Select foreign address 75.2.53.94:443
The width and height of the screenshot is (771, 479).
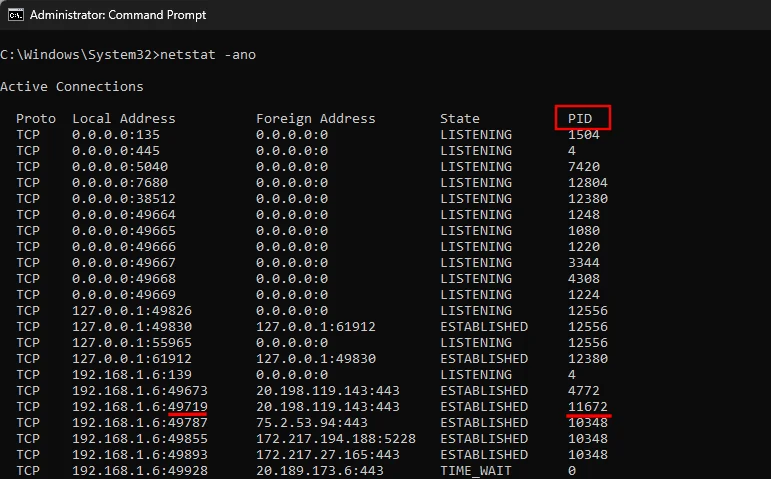point(312,422)
